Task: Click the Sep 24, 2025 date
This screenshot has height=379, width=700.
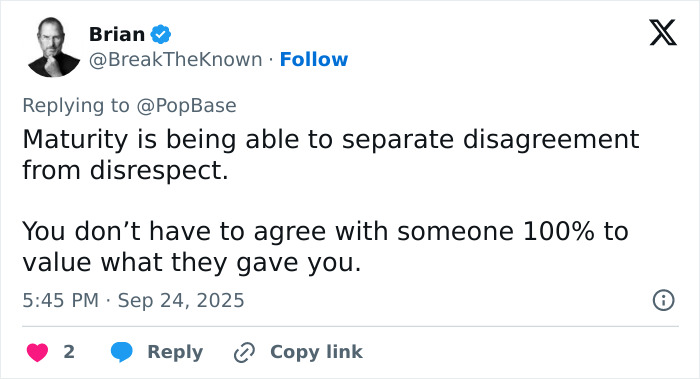Action: point(181,300)
